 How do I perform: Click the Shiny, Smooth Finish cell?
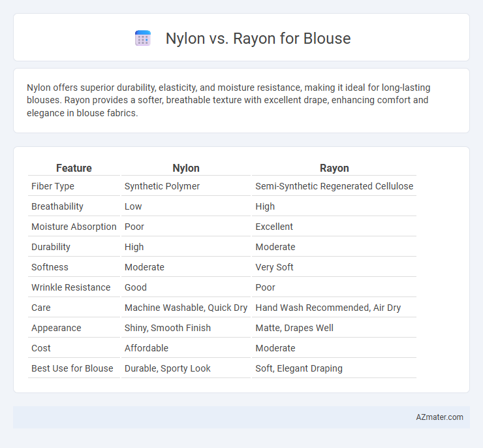click(x=168, y=328)
